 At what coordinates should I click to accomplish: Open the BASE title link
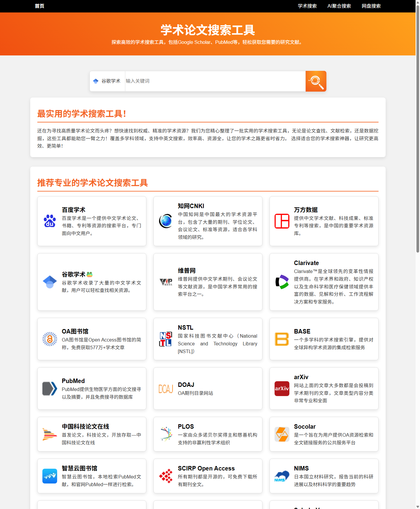(302, 331)
